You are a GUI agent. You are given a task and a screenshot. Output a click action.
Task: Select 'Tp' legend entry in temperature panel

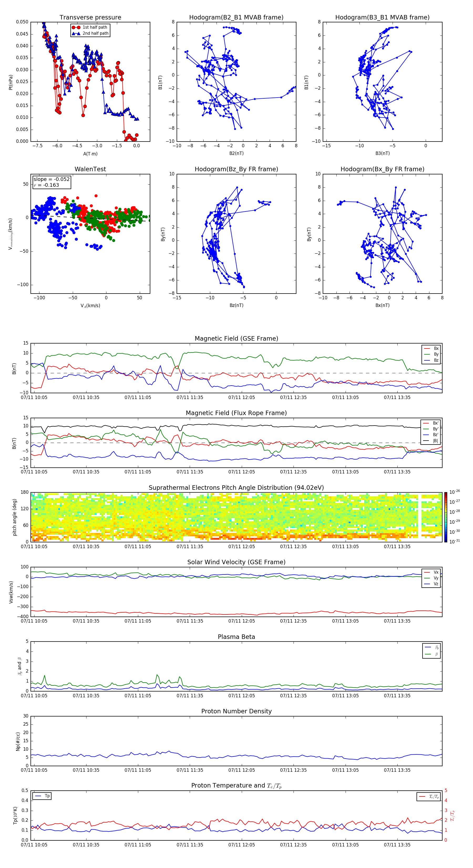coord(42,796)
